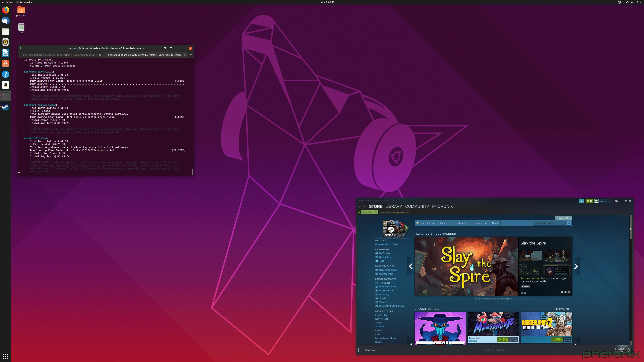This screenshot has width=644, height=362.
Task: Click the Steam store search magnifier button
Action: 569,223
